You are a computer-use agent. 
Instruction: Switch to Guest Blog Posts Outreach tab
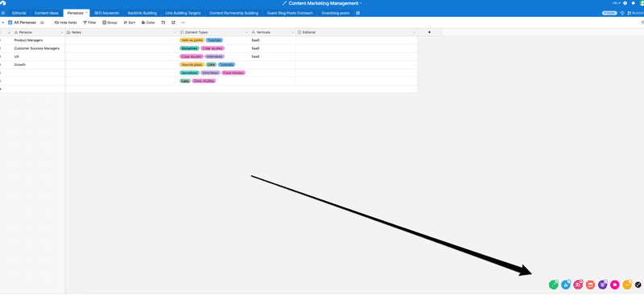290,13
